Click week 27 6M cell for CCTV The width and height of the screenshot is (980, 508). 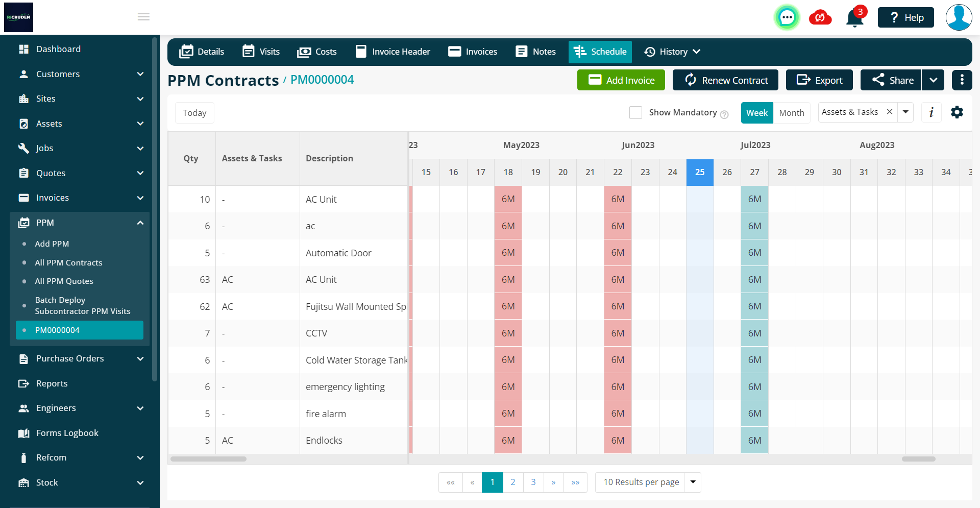pyautogui.click(x=754, y=333)
